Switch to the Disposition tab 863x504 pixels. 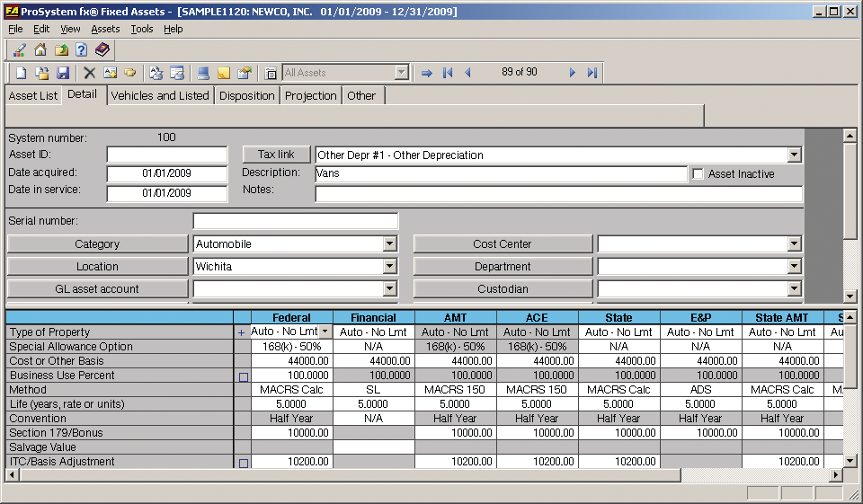pos(246,96)
